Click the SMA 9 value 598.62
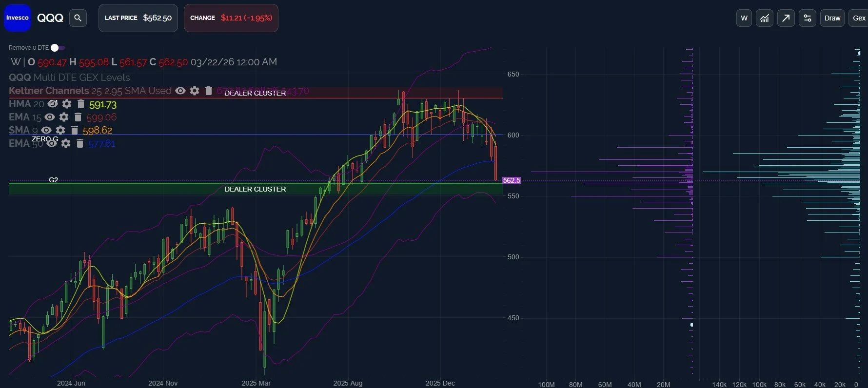868x388 pixels. (x=98, y=131)
